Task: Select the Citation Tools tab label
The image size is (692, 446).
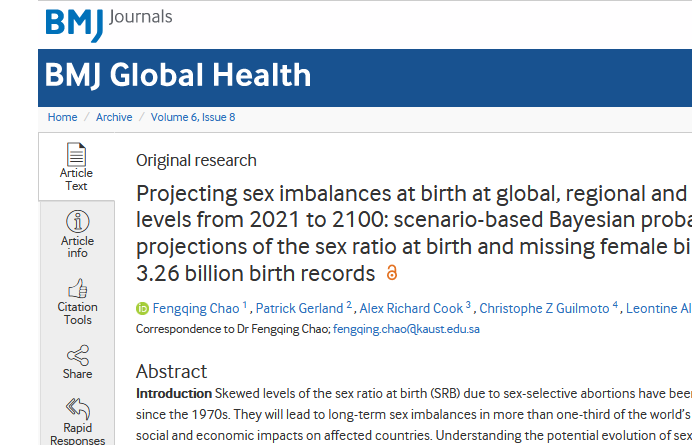Action: (77, 313)
